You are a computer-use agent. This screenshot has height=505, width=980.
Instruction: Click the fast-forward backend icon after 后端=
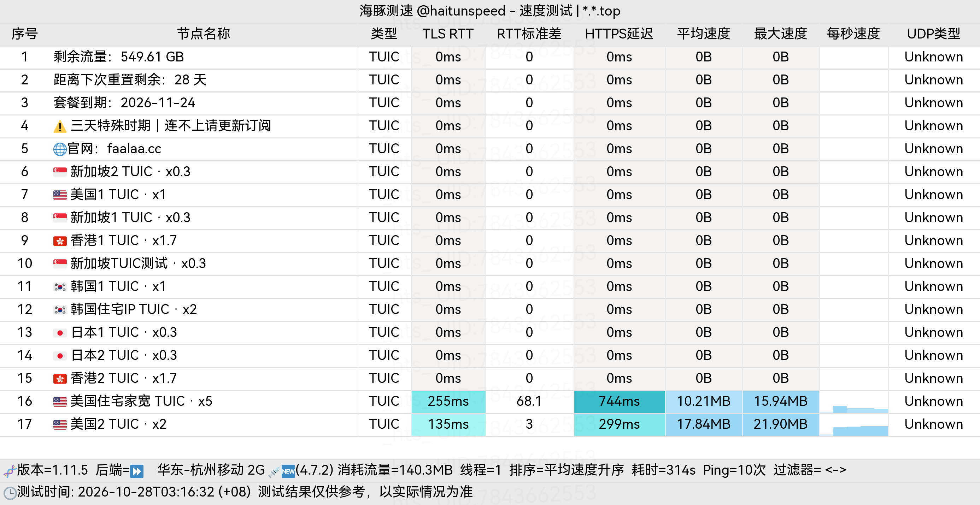(136, 471)
